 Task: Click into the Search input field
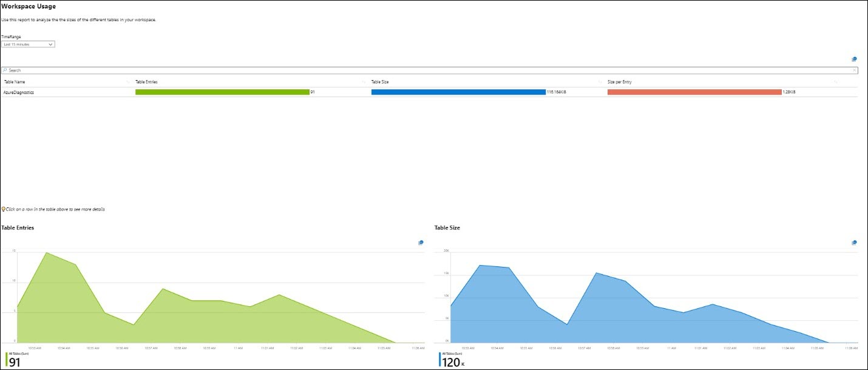[x=121, y=70]
